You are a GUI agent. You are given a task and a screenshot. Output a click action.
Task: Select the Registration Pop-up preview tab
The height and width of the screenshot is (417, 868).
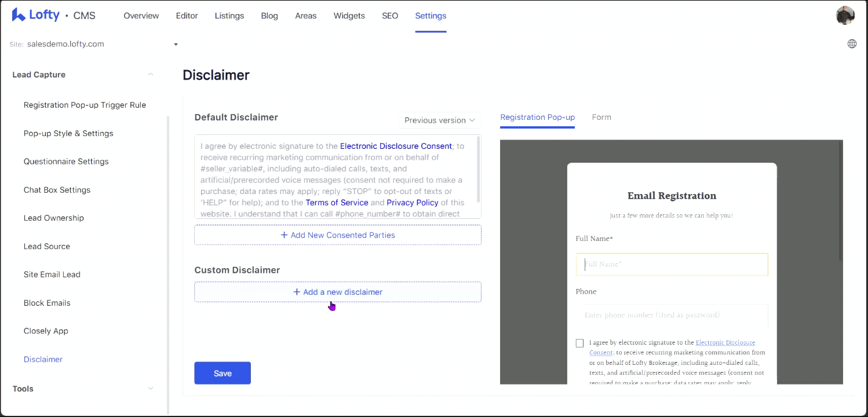537,117
